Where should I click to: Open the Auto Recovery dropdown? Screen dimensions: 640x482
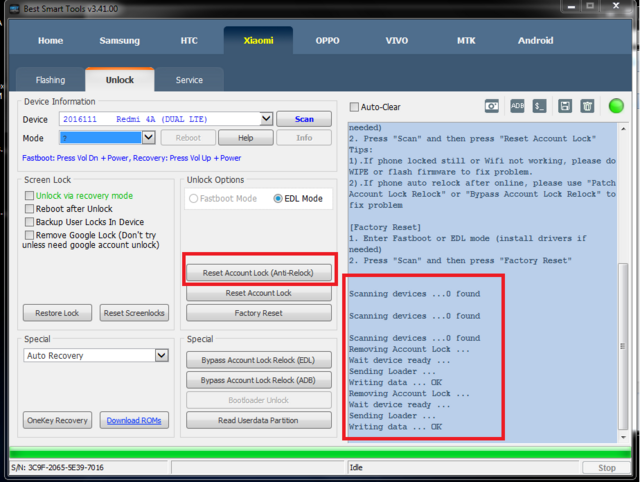coord(162,355)
